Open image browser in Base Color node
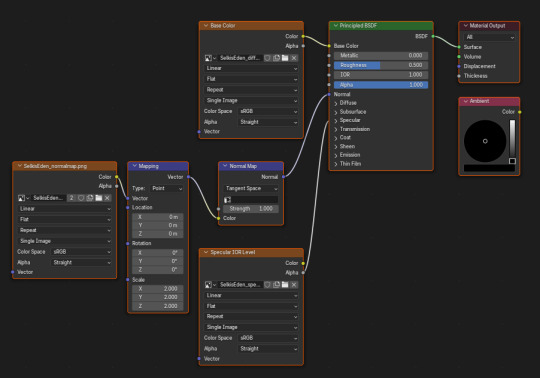Viewport: 540px width, 378px height. [x=210, y=58]
